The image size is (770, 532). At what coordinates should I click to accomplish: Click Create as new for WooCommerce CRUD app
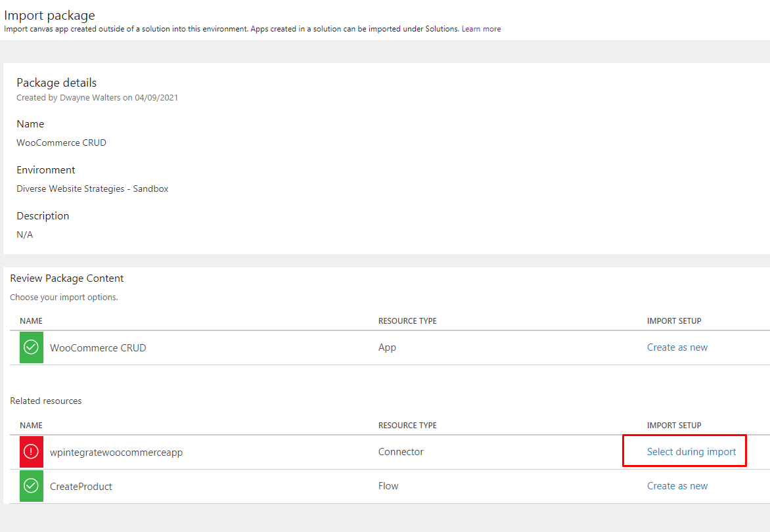pyautogui.click(x=677, y=347)
